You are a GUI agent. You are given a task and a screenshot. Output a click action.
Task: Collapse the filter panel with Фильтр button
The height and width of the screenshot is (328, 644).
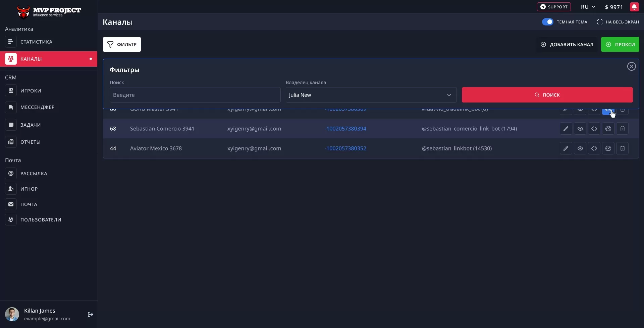click(x=122, y=45)
